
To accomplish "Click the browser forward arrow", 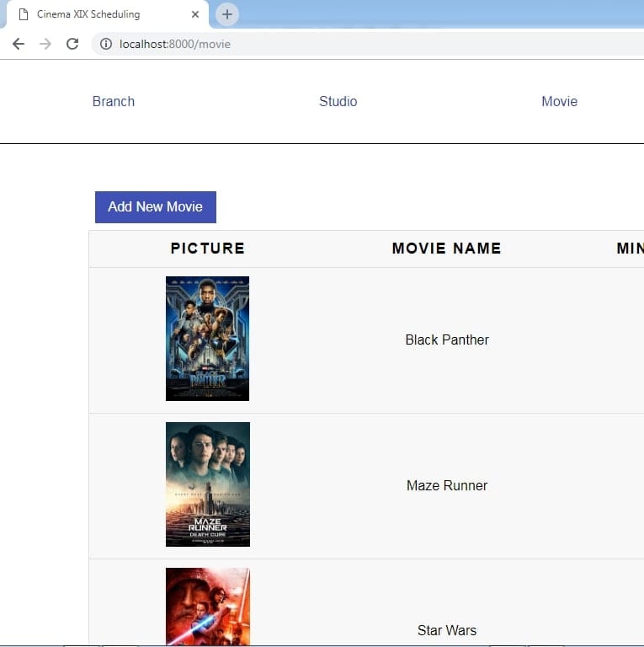I will point(45,44).
